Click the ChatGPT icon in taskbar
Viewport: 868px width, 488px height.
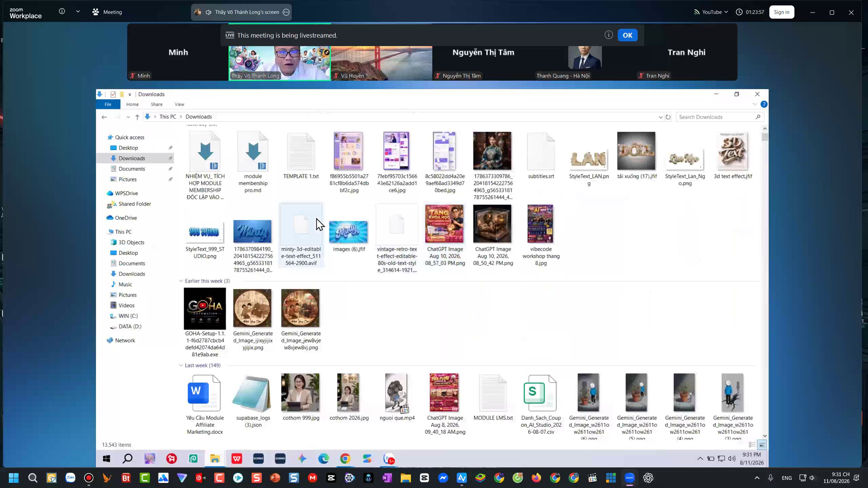pos(648,478)
